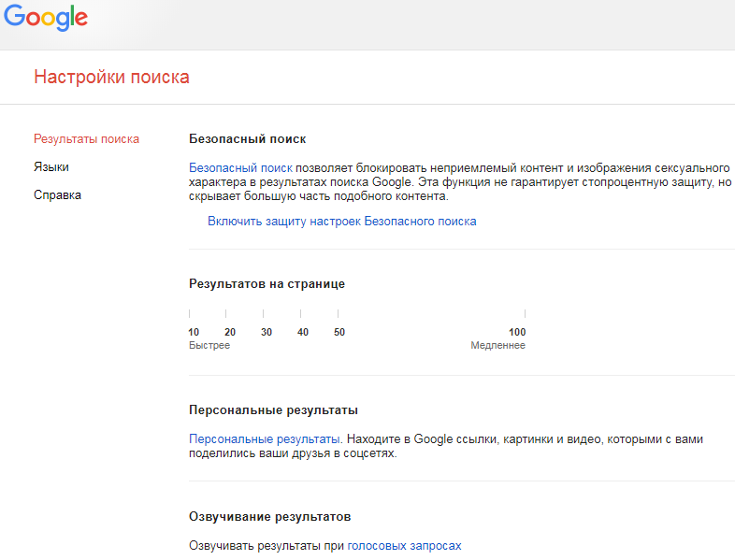Image resolution: width=735 pixels, height=560 pixels.
Task: Open the Результаты поиска section
Action: pyautogui.click(x=86, y=139)
